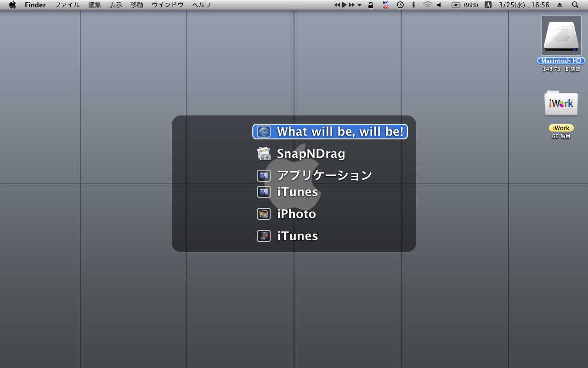Choose the アプリケーション Finder window entry
This screenshot has width=588, height=368.
click(315, 176)
